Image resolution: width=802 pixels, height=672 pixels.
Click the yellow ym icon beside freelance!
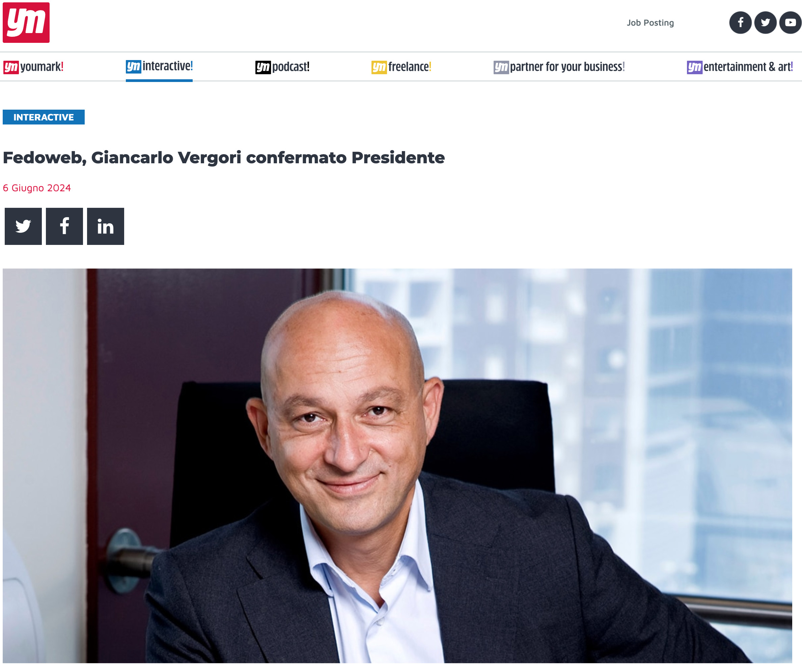click(x=379, y=67)
